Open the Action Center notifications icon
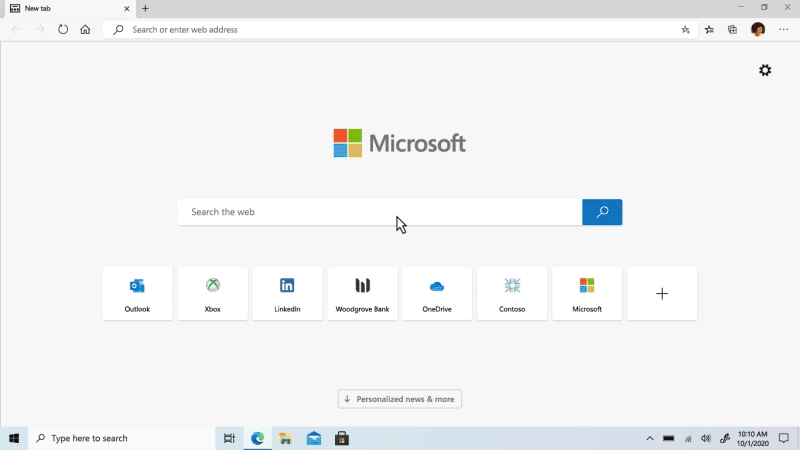Image resolution: width=800 pixels, height=450 pixels. click(784, 438)
